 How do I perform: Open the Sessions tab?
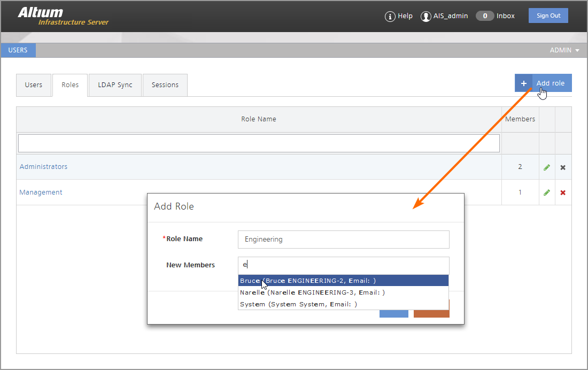click(165, 85)
